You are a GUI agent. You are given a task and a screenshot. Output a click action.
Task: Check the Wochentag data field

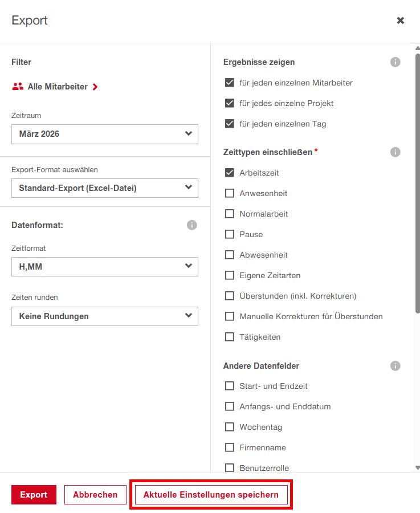point(230,427)
